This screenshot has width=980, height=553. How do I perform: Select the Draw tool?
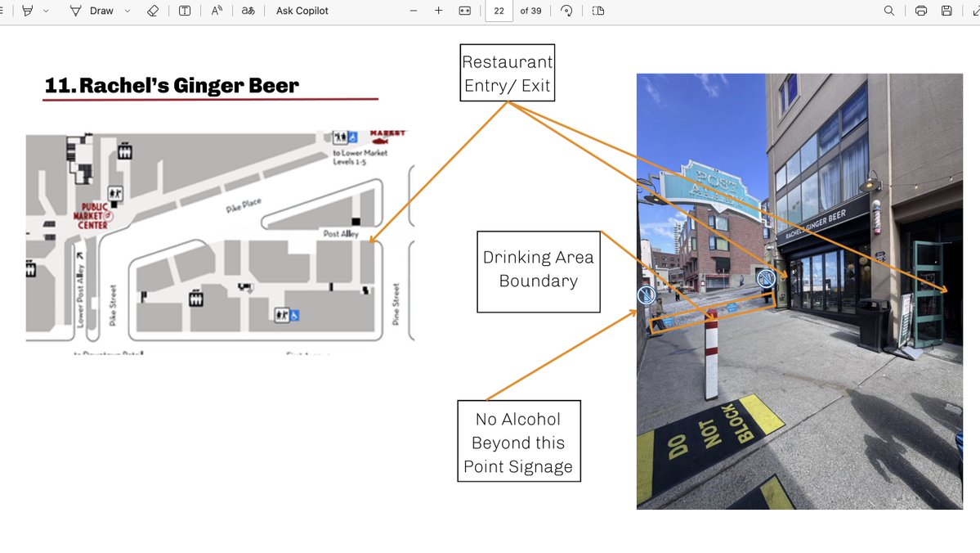92,11
